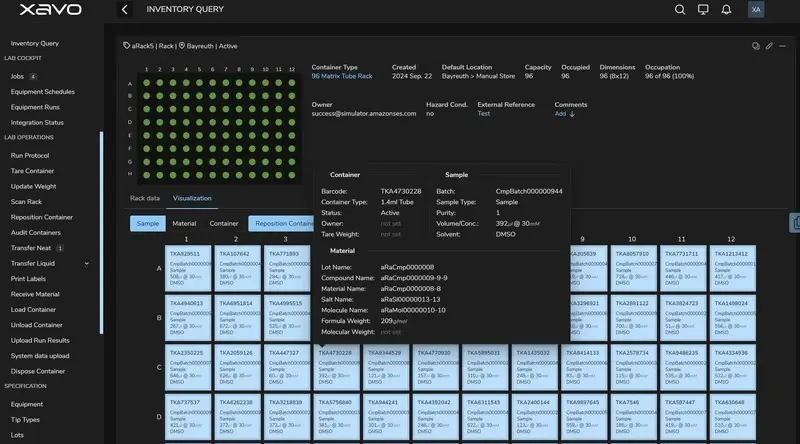Open Unload Container page
This screenshot has width=800, height=444.
(x=36, y=325)
